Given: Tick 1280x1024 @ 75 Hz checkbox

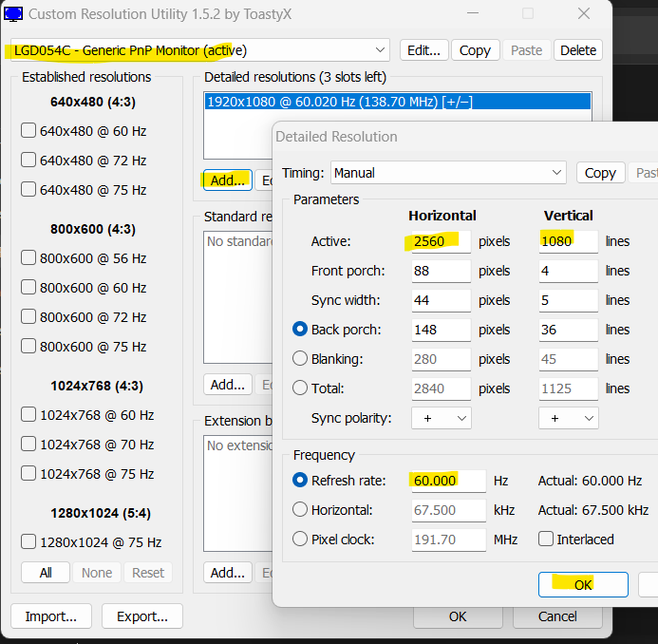Looking at the screenshot, I should (x=28, y=542).
